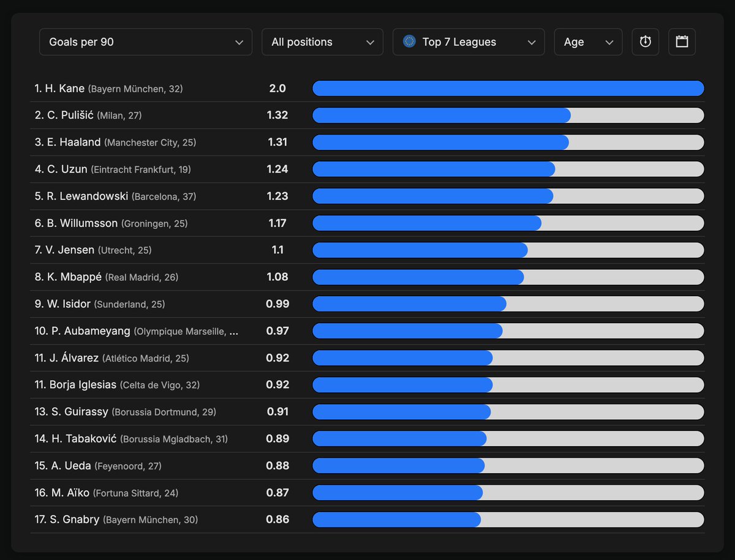Click M. Aïko of Fortuna Sittard

107,493
